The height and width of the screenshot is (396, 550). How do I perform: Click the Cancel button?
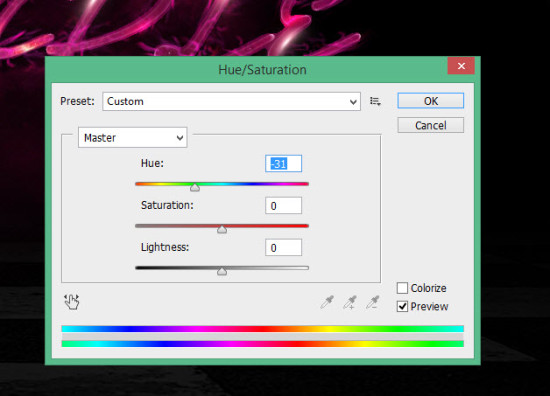coord(430,125)
